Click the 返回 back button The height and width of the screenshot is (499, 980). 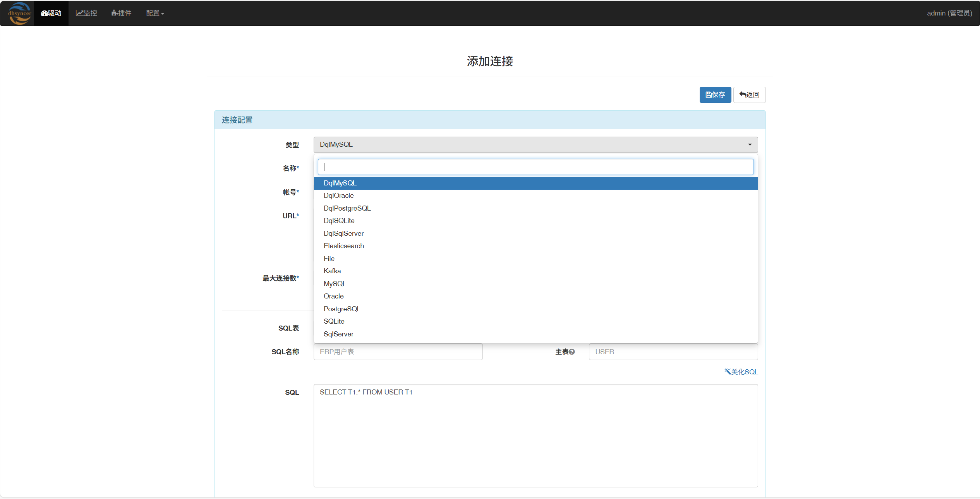pos(749,95)
